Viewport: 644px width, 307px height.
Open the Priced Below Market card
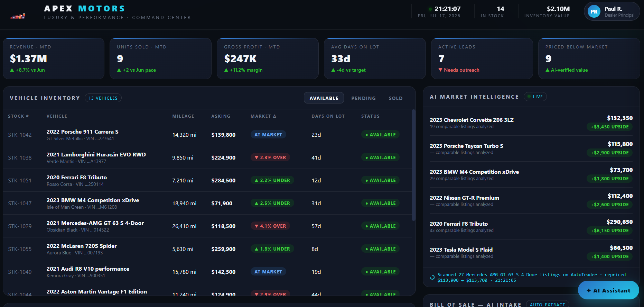pos(589,58)
